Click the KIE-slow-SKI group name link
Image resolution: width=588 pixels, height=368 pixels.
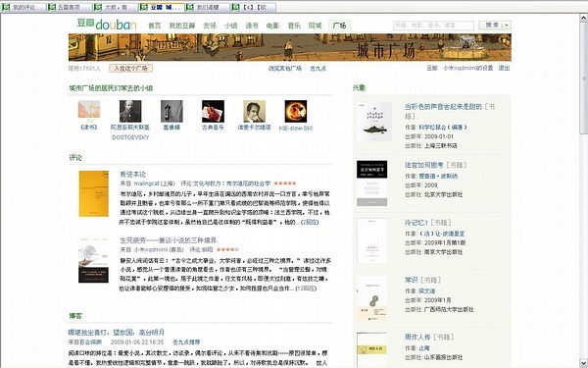click(x=296, y=128)
